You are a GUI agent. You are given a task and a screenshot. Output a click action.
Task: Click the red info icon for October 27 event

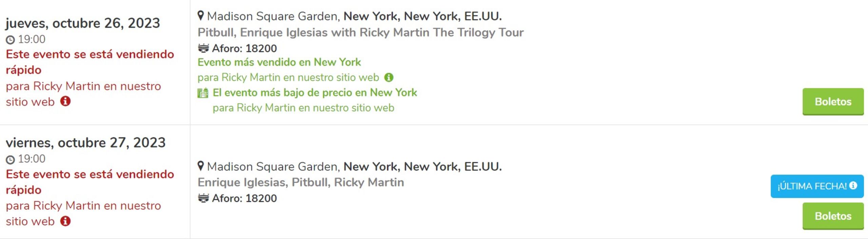point(65,221)
